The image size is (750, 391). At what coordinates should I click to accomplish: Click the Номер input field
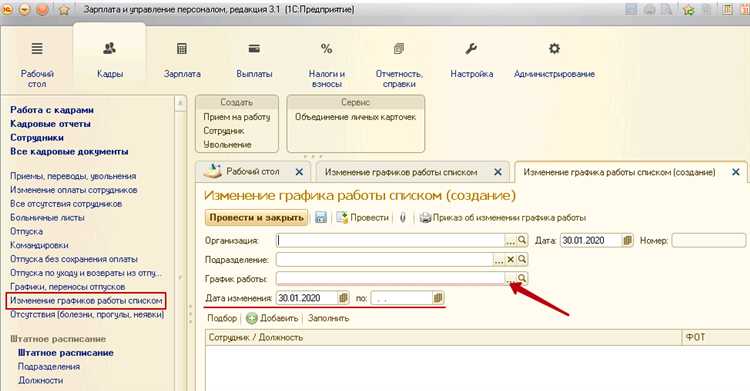(708, 240)
